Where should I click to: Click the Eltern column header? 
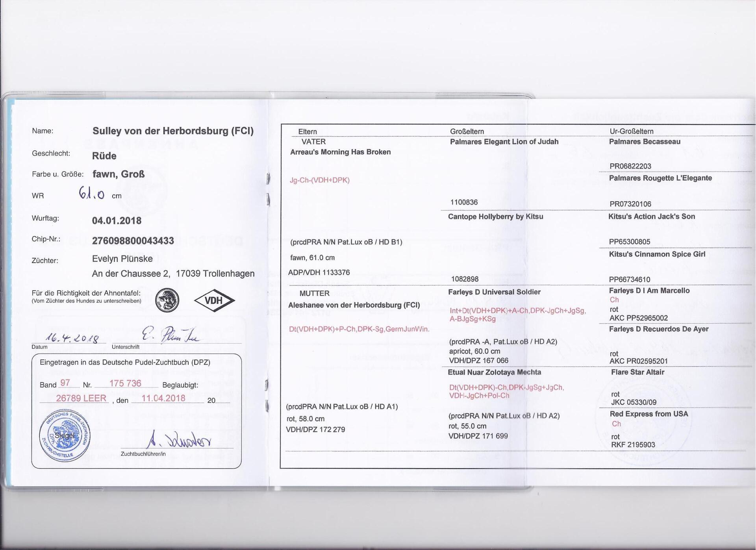click(308, 131)
